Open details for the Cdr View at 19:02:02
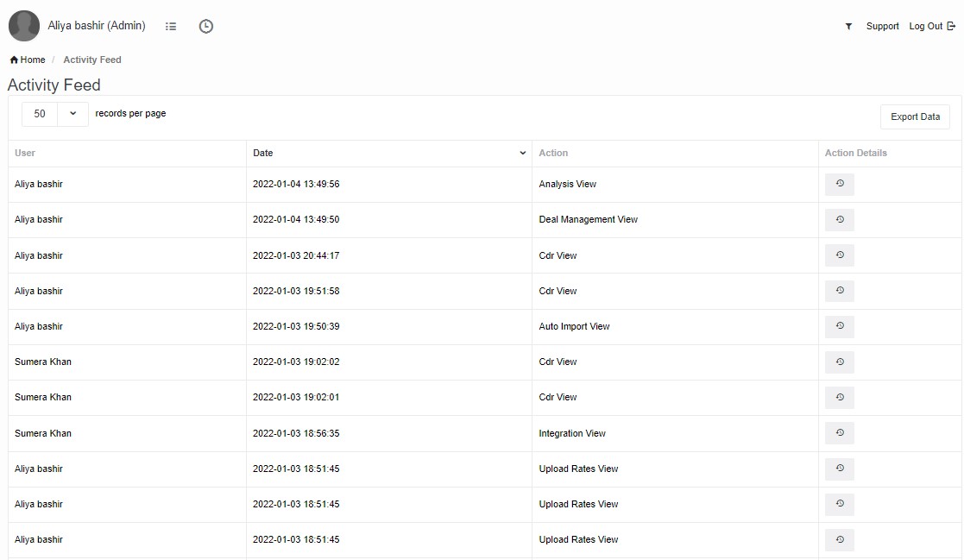The height and width of the screenshot is (560, 964). (839, 362)
